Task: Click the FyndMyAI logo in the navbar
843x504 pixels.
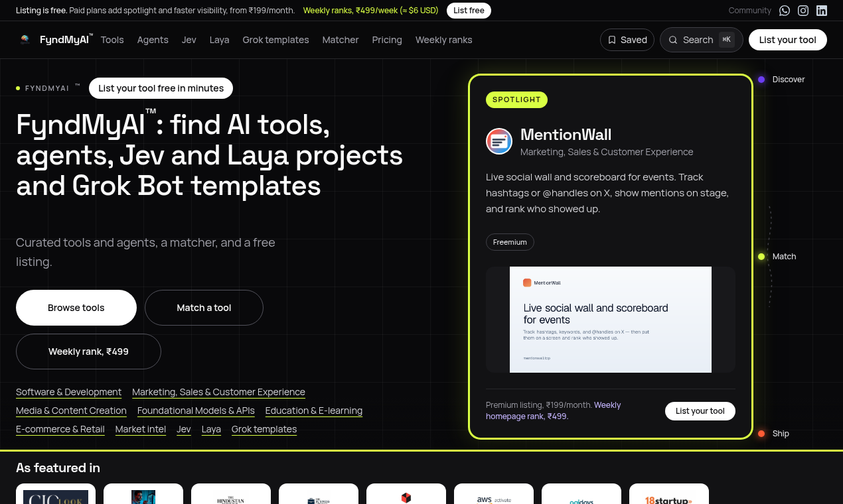Action: tap(55, 40)
